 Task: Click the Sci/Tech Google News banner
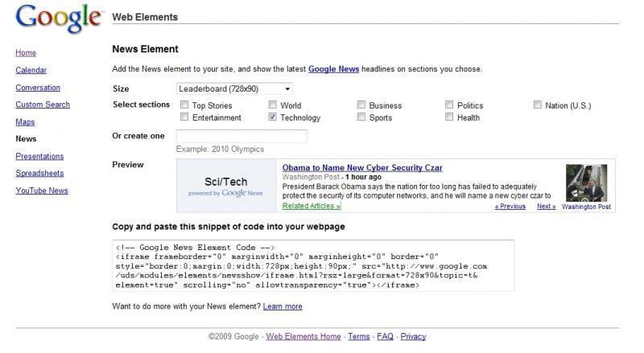point(226,186)
